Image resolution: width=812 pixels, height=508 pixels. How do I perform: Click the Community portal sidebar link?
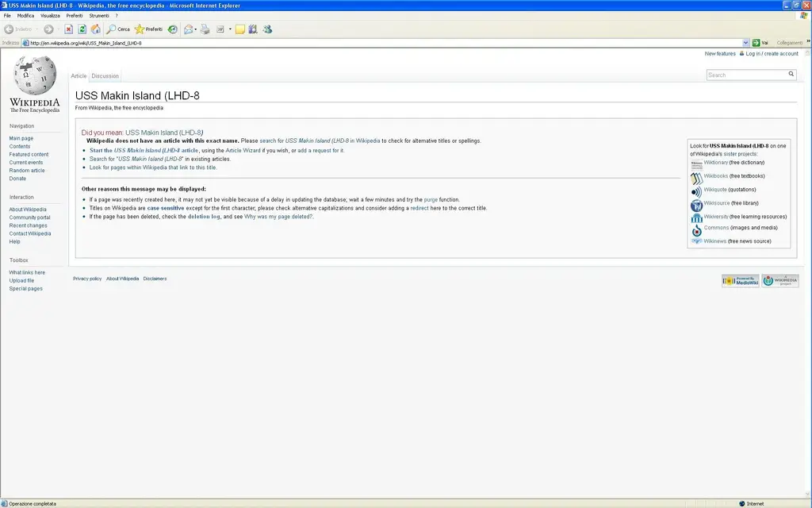pos(29,217)
